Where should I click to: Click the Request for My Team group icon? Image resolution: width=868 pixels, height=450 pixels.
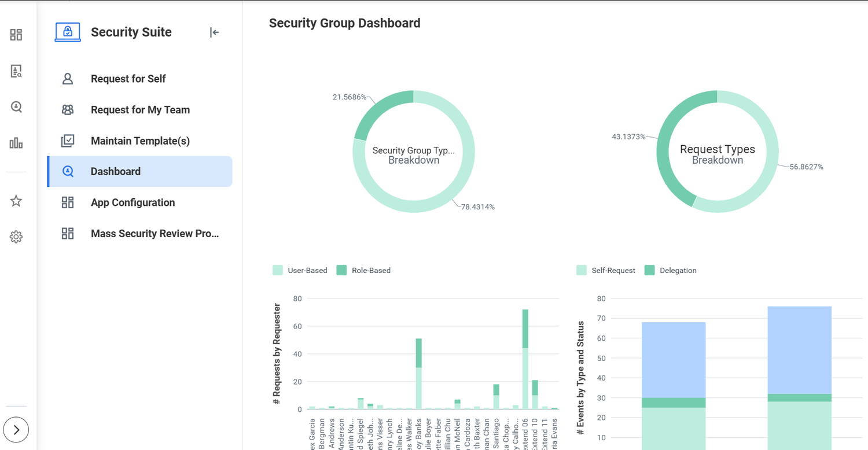click(x=68, y=109)
